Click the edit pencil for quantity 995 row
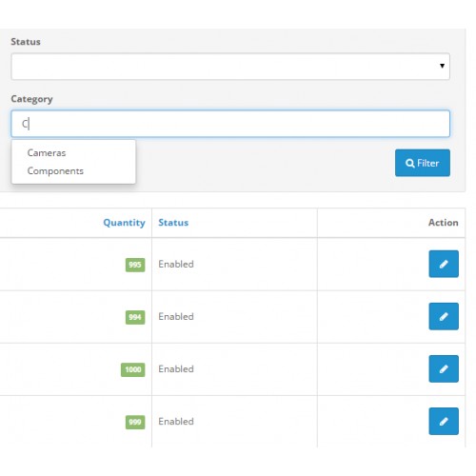Image resolution: width=476 pixels, height=476 pixels. pyautogui.click(x=444, y=264)
